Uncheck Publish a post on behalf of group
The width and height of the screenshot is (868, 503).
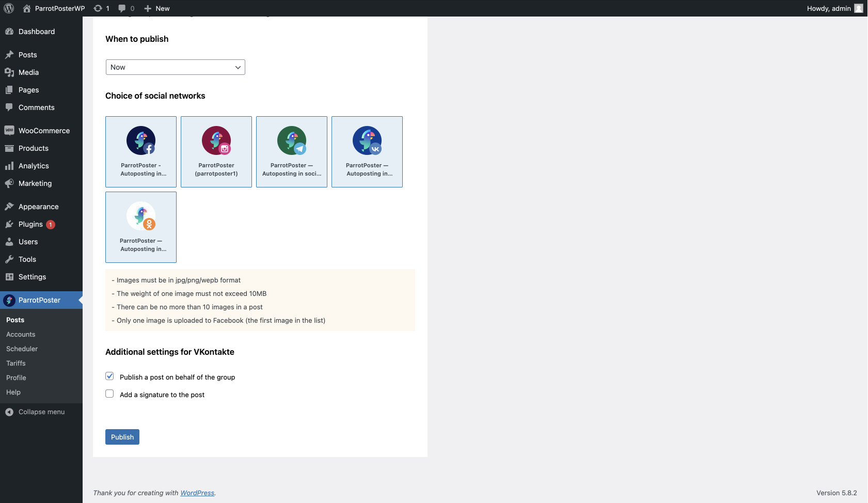tap(109, 376)
